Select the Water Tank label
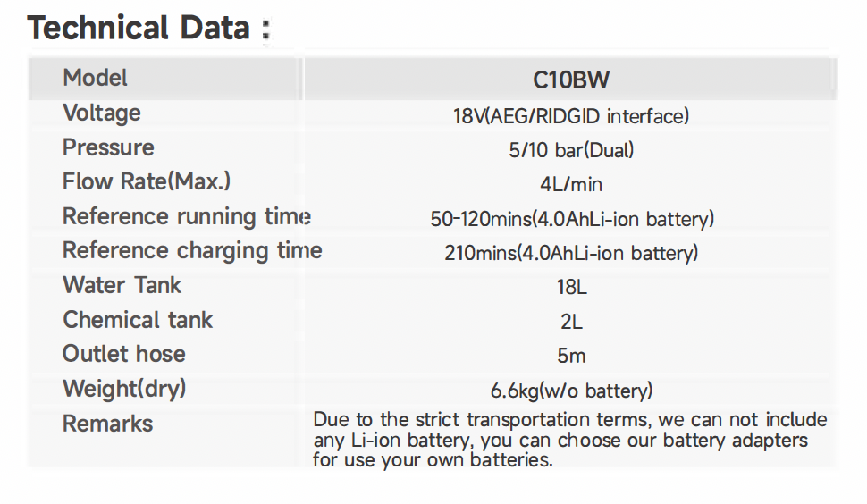Viewport: 867px width, 504px height. click(122, 285)
